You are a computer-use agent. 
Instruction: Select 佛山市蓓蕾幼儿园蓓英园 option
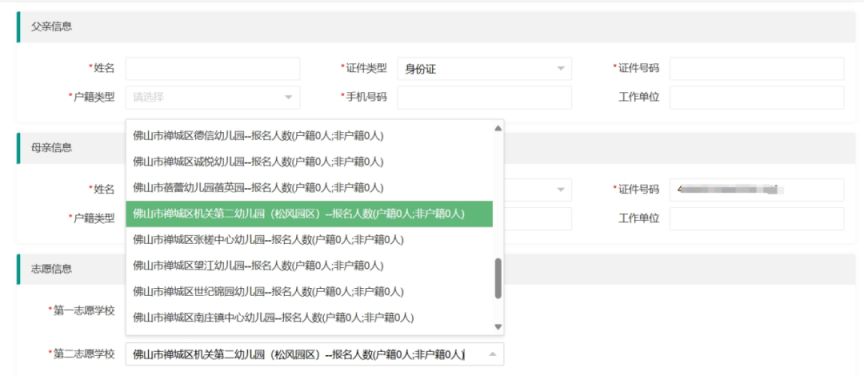309,187
